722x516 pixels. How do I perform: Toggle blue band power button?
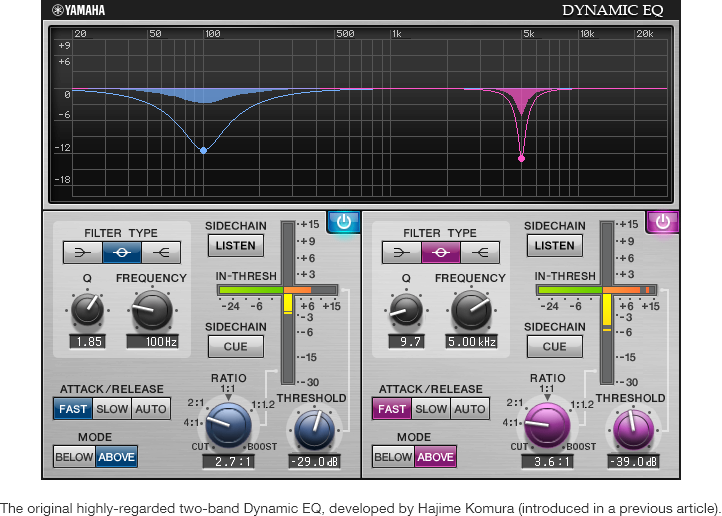pyautogui.click(x=344, y=222)
